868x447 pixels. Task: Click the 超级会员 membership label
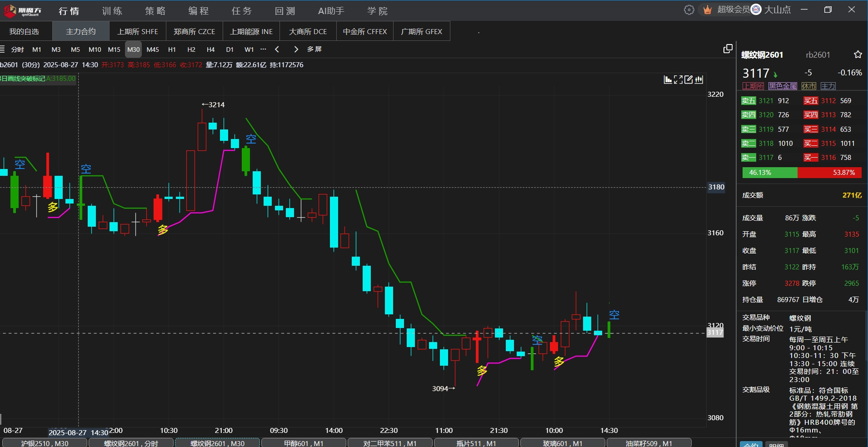[733, 10]
